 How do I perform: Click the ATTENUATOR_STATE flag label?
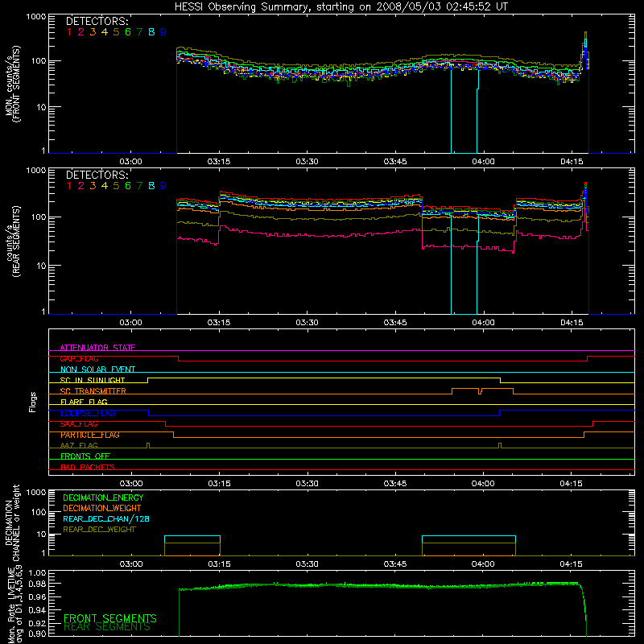click(97, 348)
